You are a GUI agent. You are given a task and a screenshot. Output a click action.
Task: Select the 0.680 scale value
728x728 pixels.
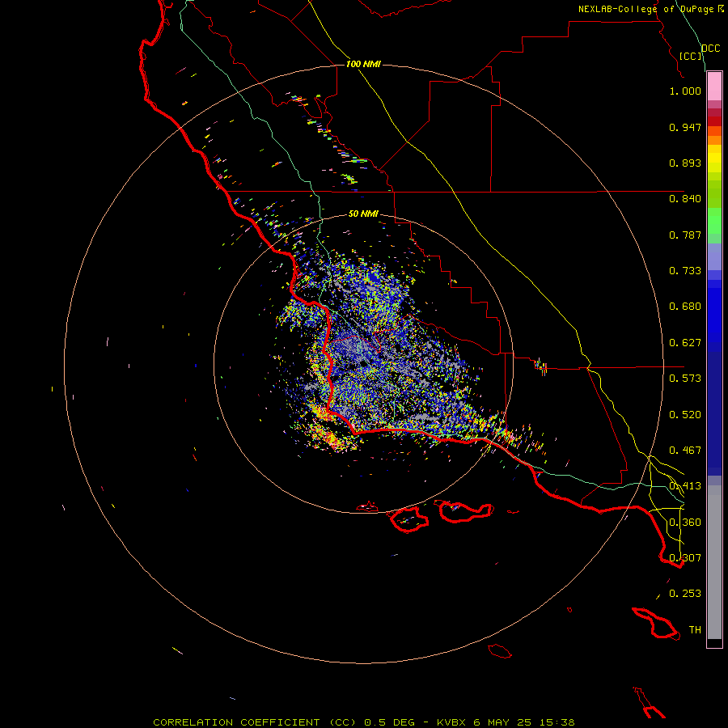[x=685, y=307]
